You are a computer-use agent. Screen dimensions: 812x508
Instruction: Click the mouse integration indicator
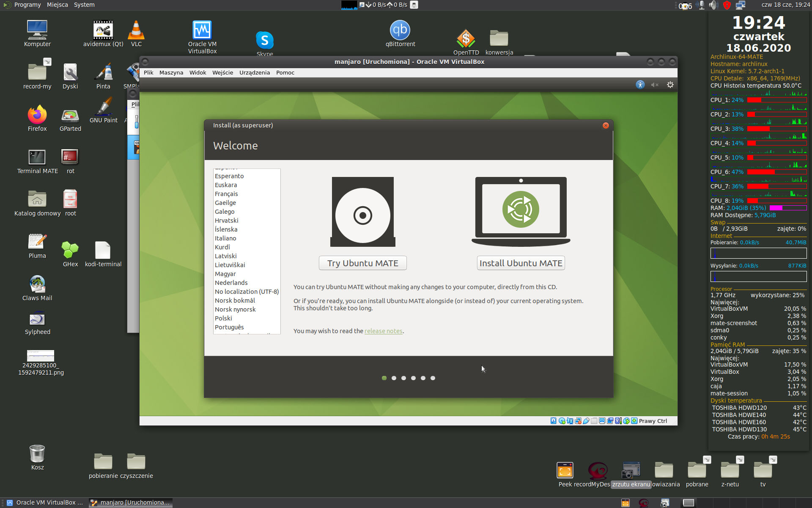(x=626, y=420)
